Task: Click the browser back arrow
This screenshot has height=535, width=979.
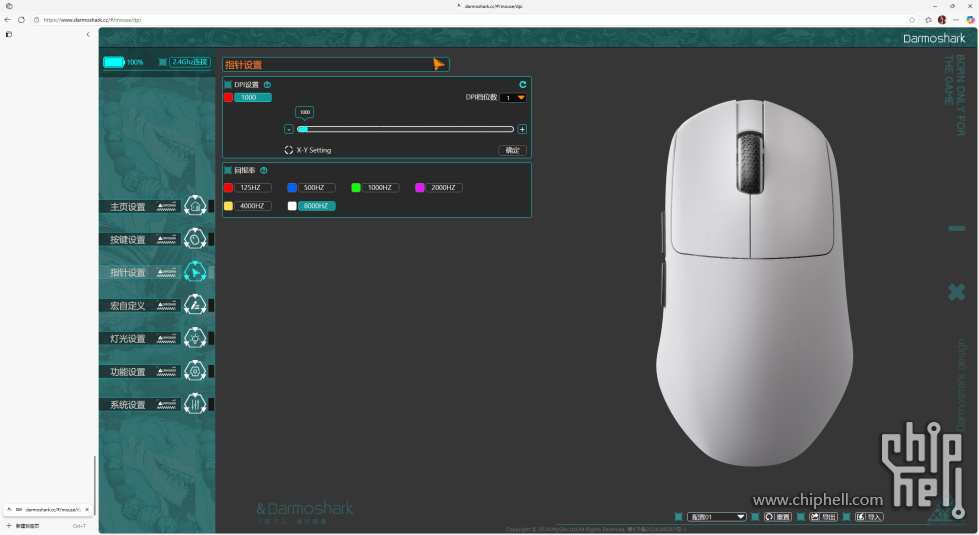Action: click(x=7, y=20)
